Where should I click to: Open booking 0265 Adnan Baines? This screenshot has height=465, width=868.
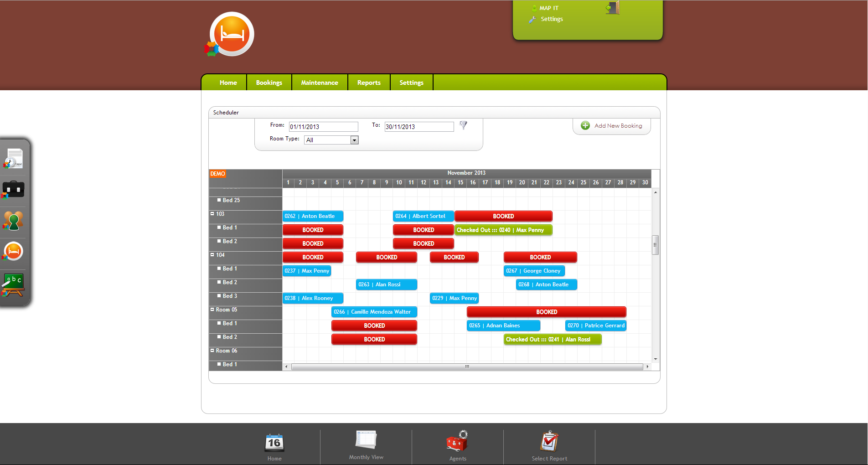tap(503, 325)
